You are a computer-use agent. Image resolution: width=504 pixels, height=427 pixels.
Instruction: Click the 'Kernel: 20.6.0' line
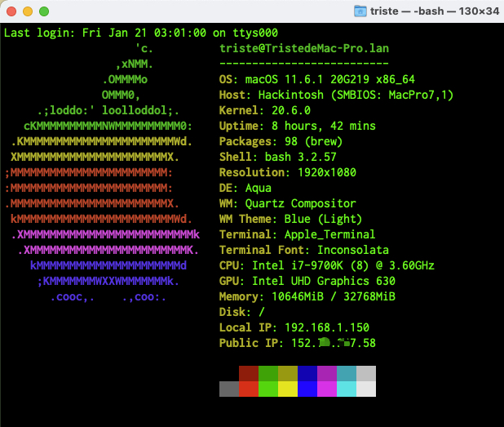265,110
